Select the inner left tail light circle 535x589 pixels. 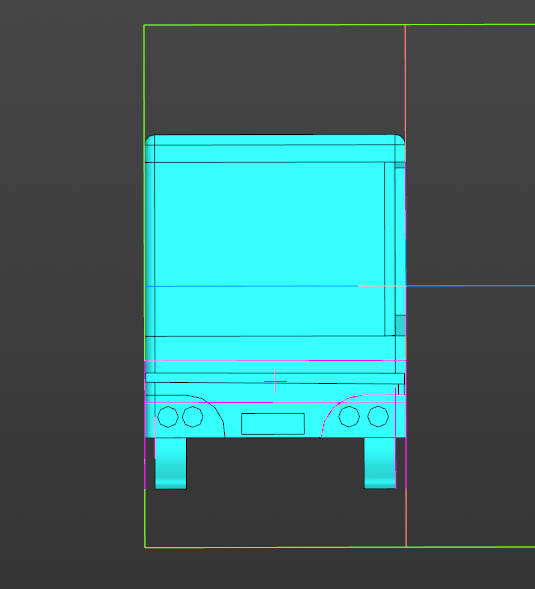(x=192, y=417)
